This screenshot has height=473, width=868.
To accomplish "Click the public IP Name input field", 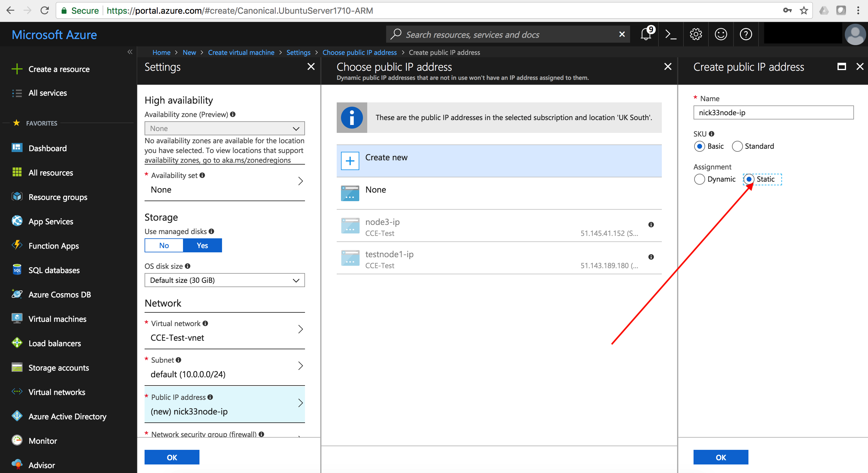I will [774, 112].
